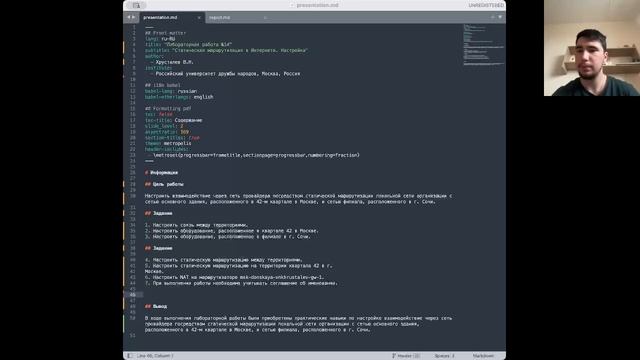Click line number 46 in the gutter
This screenshot has height=360, width=640.
(x=133, y=295)
